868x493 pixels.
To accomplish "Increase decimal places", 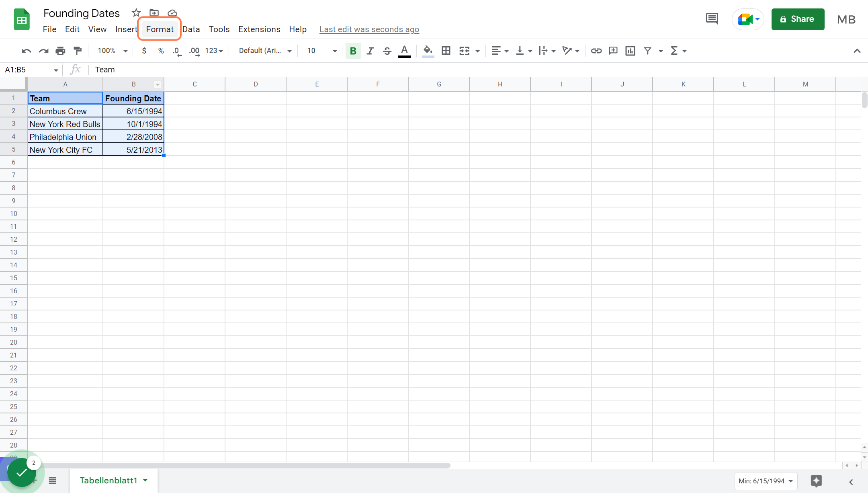I will pos(194,51).
